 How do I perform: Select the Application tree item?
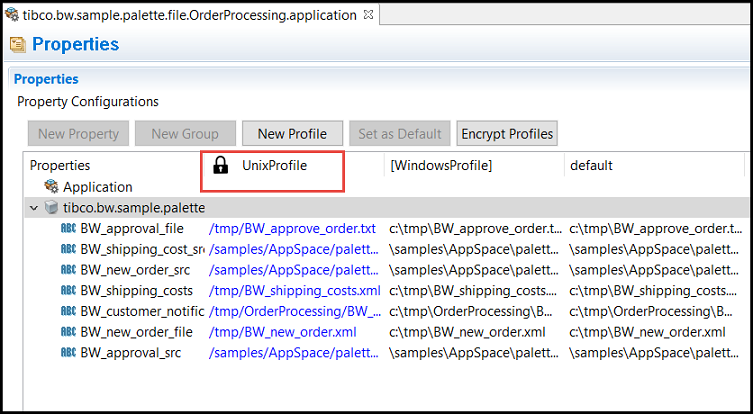click(97, 187)
